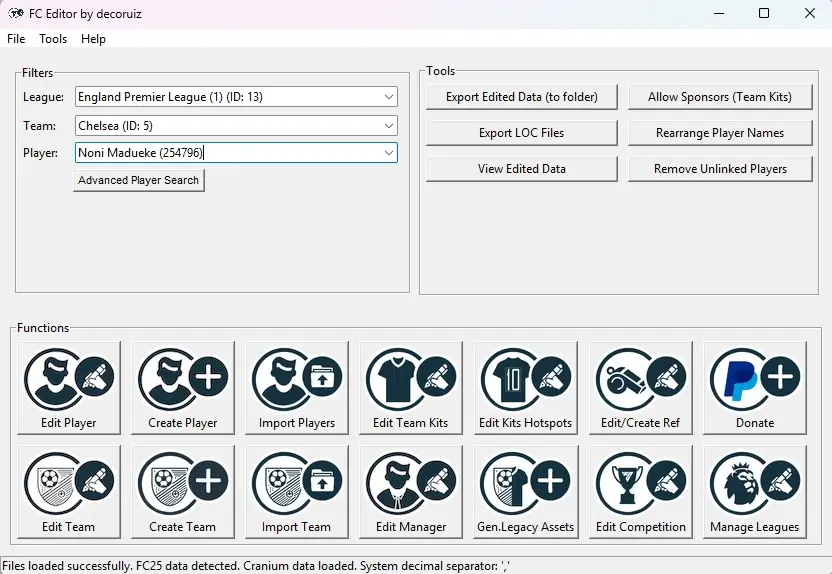The image size is (832, 574).
Task: Maximize the FC Editor window
Action: [x=764, y=13]
